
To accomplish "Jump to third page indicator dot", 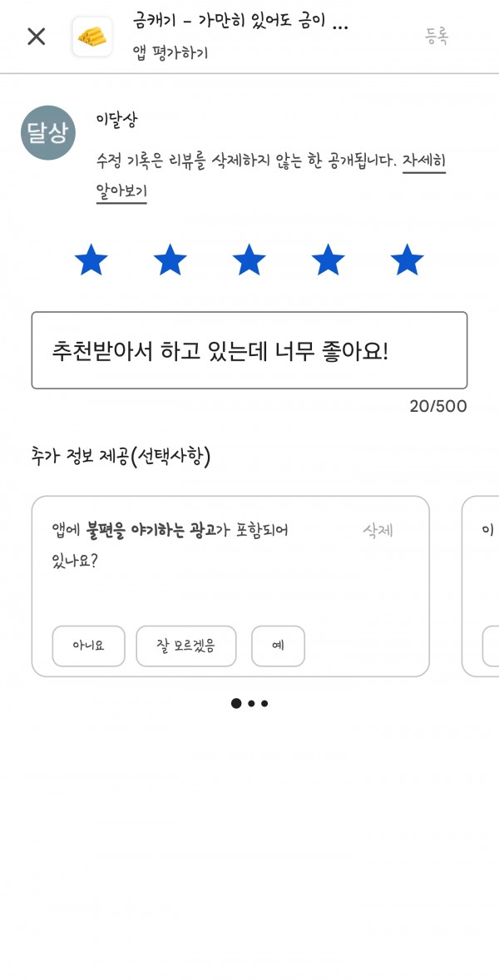I will (x=264, y=704).
